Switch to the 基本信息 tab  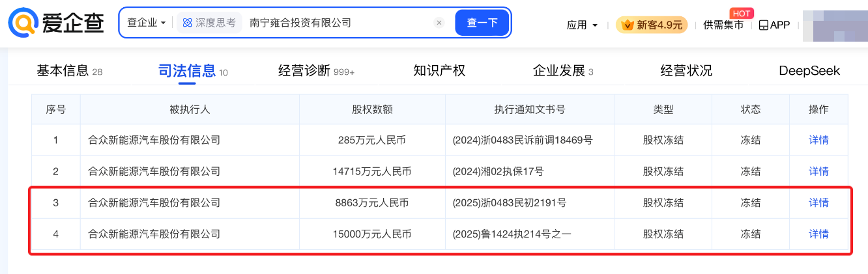click(63, 70)
